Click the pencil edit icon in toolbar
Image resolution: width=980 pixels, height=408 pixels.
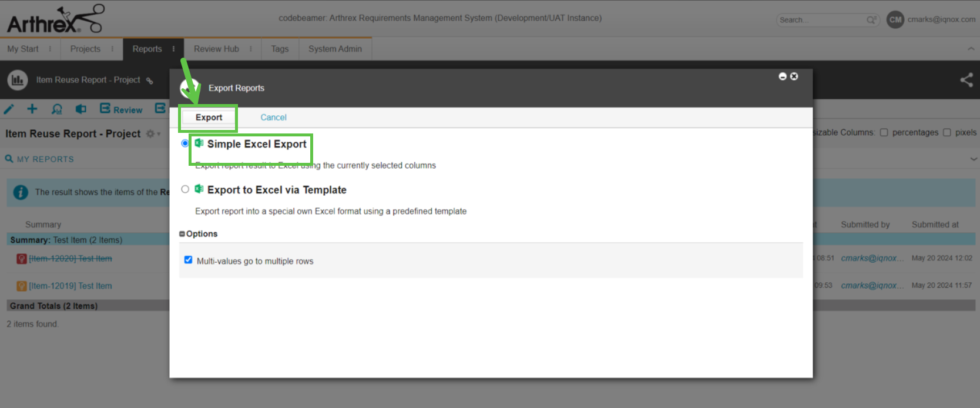point(9,109)
